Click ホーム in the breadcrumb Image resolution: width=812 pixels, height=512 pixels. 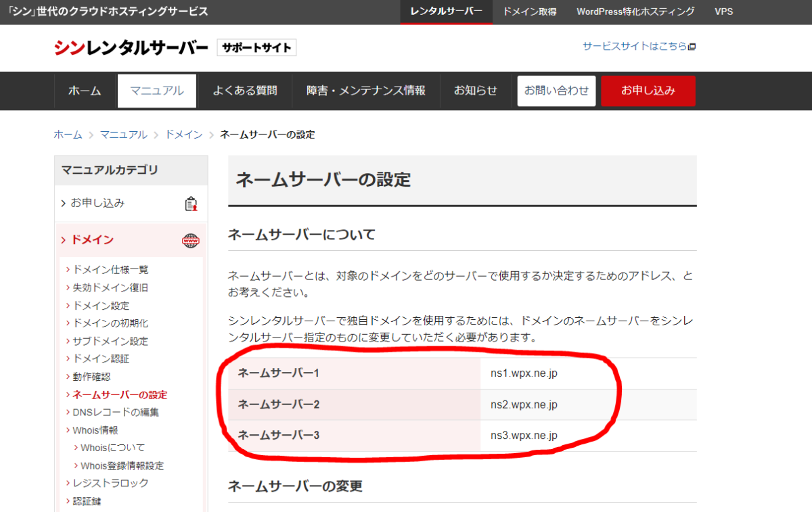coord(68,135)
